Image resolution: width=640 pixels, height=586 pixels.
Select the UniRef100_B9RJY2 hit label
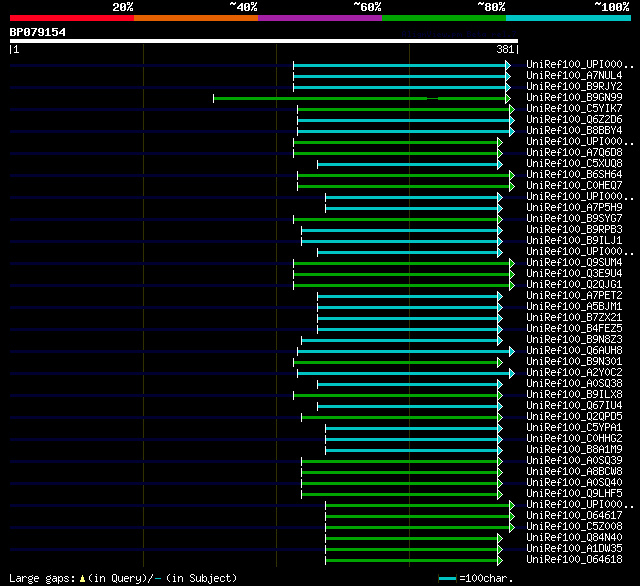pos(574,87)
